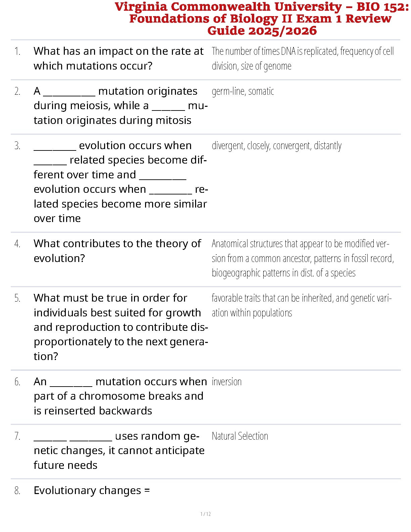Screen dimensions: 411x532
Task: Click the answer "Natural Selection"
Action: pos(240,436)
